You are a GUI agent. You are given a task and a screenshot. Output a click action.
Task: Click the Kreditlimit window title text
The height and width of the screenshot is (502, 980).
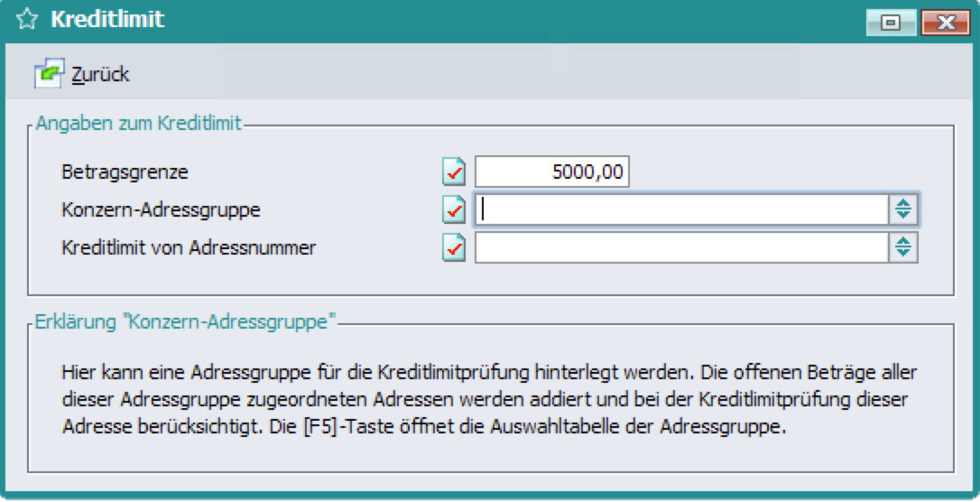[x=107, y=19]
